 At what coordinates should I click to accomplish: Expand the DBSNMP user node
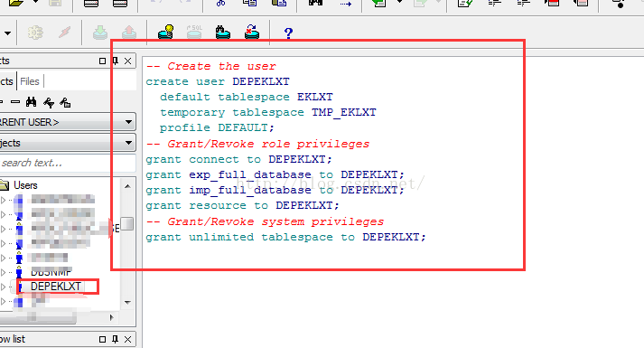pyautogui.click(x=4, y=272)
